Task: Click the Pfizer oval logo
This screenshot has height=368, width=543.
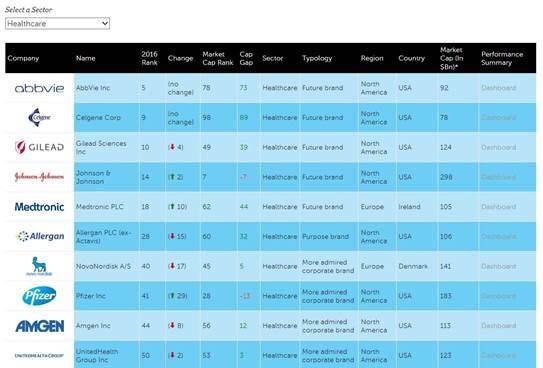Action: (x=39, y=296)
